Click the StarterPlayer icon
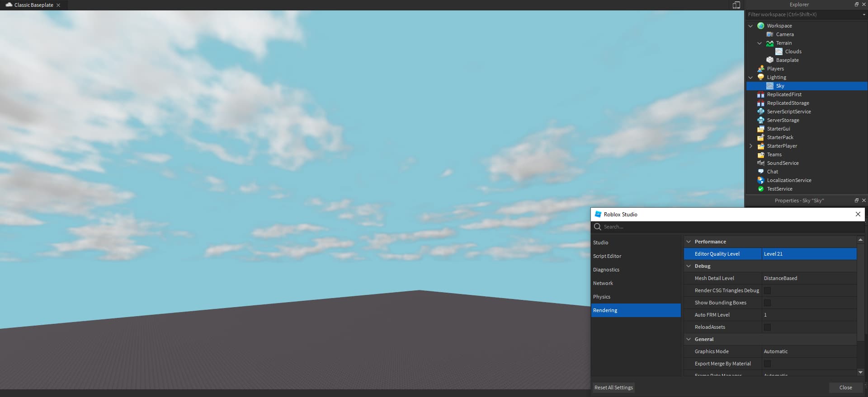This screenshot has height=397, width=868. coord(761,146)
